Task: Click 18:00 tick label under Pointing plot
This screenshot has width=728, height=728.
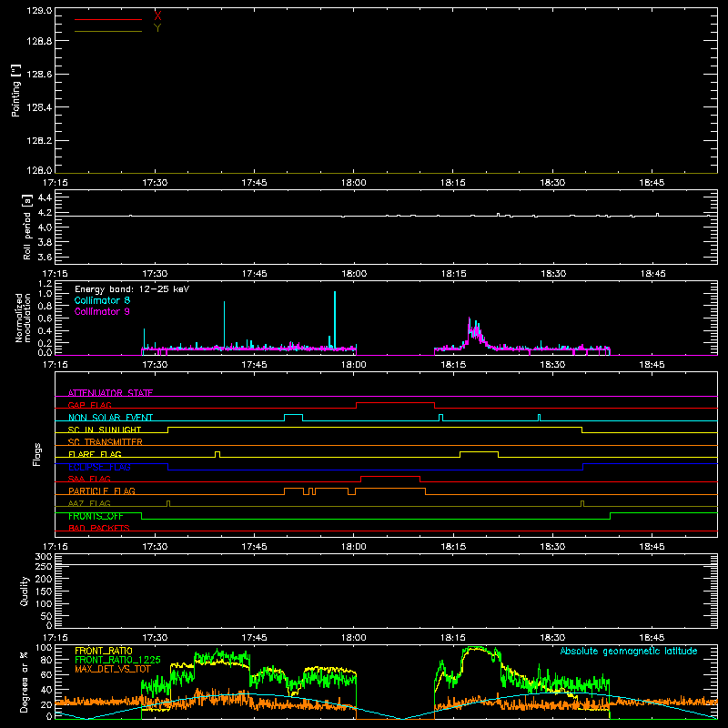Action: click(354, 183)
